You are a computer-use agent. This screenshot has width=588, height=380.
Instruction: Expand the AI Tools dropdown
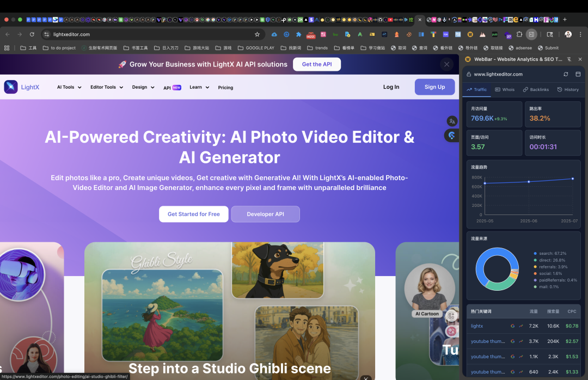point(69,87)
